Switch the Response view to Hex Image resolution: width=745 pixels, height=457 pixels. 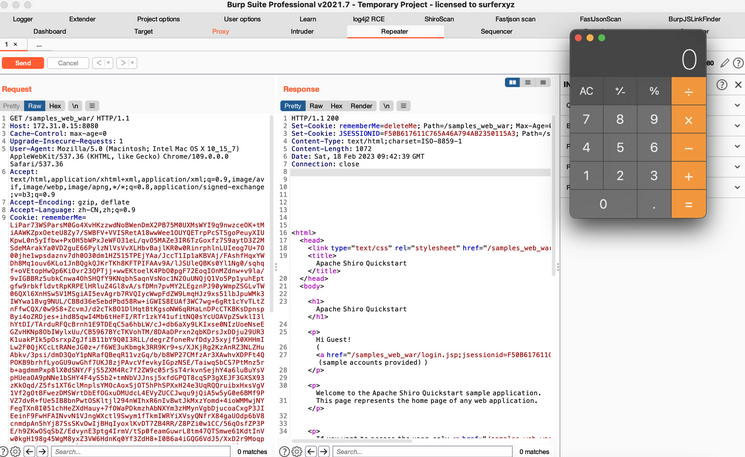(336, 106)
